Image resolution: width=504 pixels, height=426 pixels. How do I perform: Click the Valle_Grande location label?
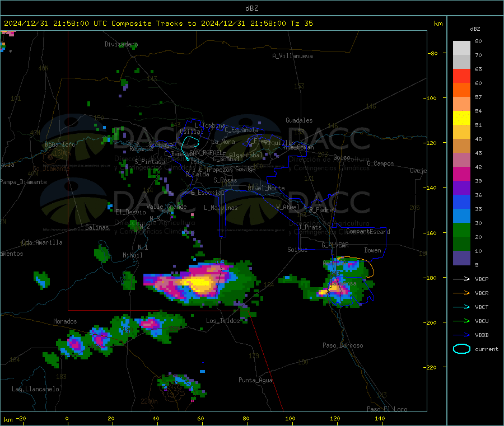pos(166,207)
